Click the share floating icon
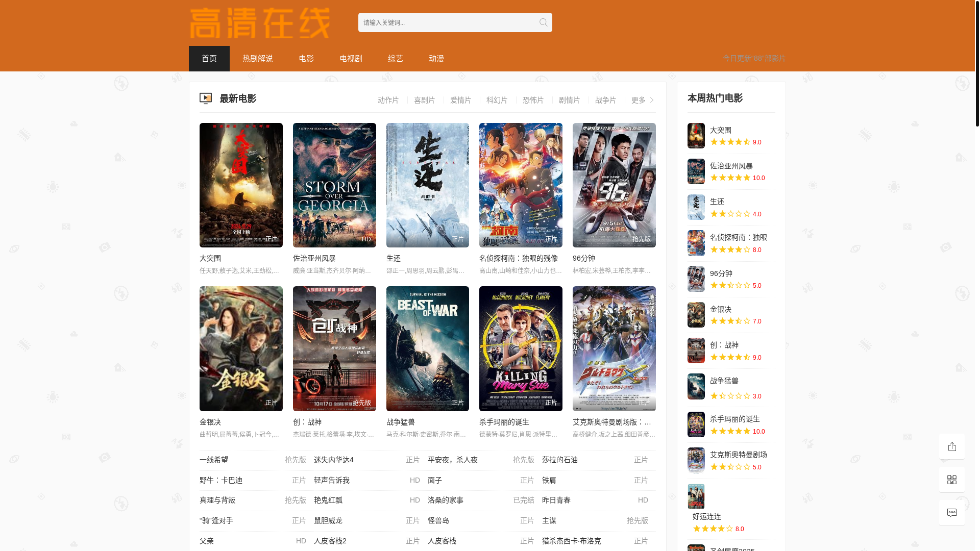The image size is (980, 551). point(952,446)
